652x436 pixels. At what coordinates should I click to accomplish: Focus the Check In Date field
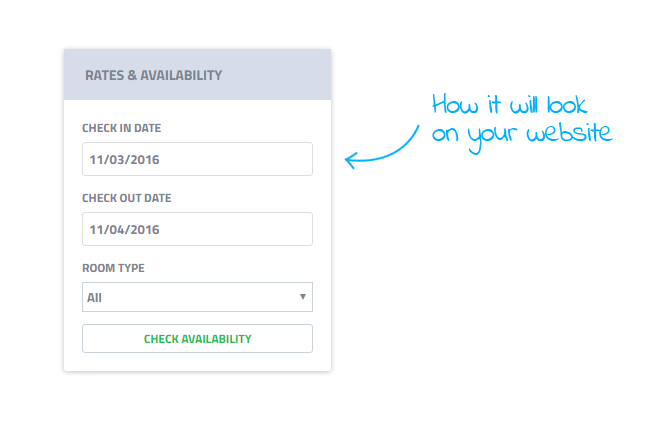(198, 159)
